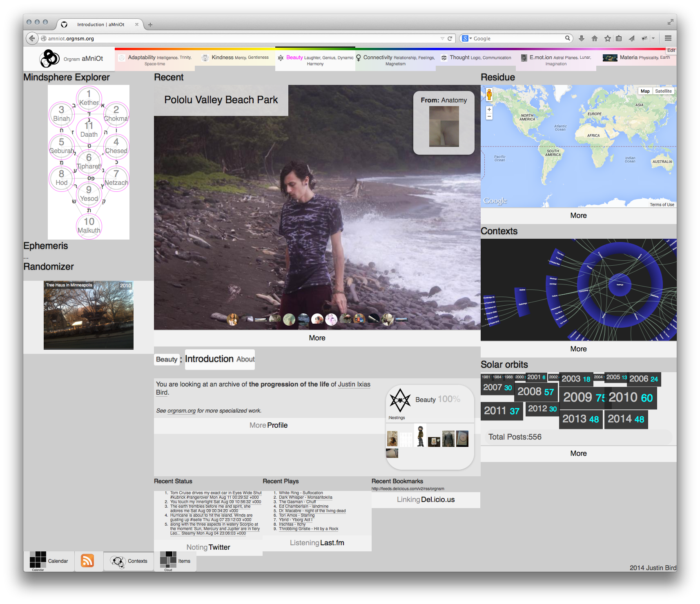The height and width of the screenshot is (604, 700).
Task: Click the Justin Ixias Bird link
Action: (354, 384)
